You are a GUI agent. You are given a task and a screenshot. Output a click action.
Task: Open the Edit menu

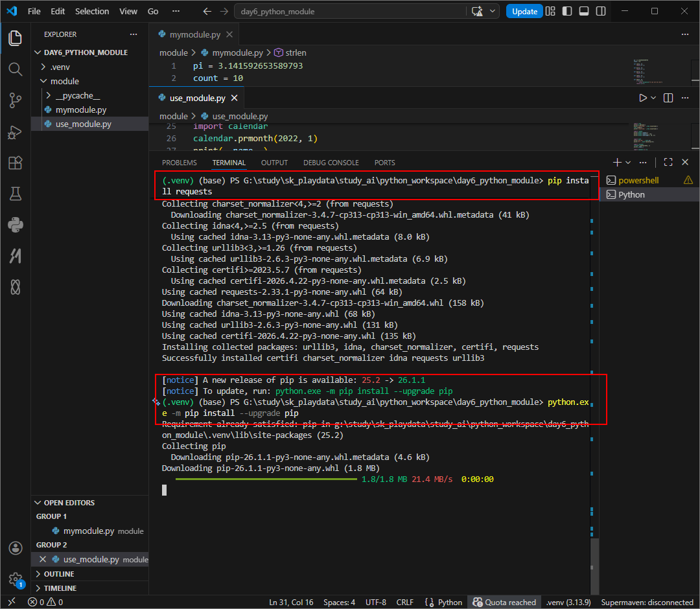(58, 12)
